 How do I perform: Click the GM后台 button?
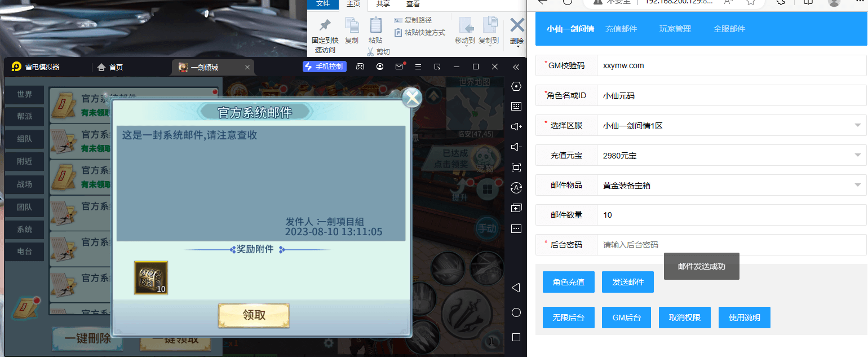pos(625,318)
